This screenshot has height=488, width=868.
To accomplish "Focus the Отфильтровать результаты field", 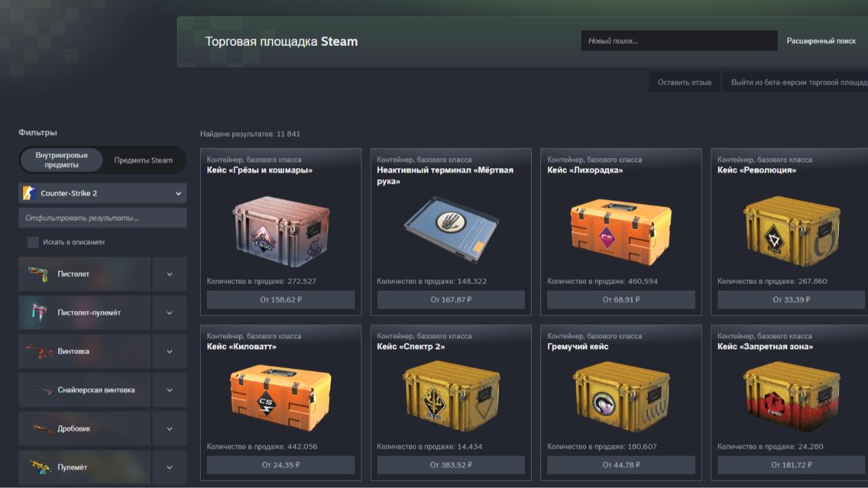I will point(102,218).
